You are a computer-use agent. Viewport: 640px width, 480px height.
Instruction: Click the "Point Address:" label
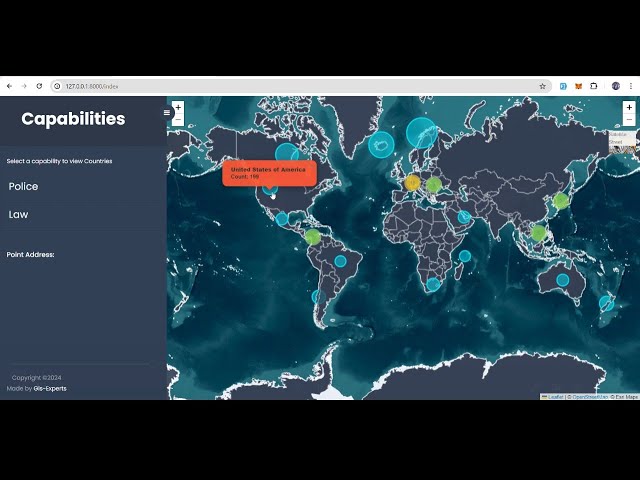(30, 255)
